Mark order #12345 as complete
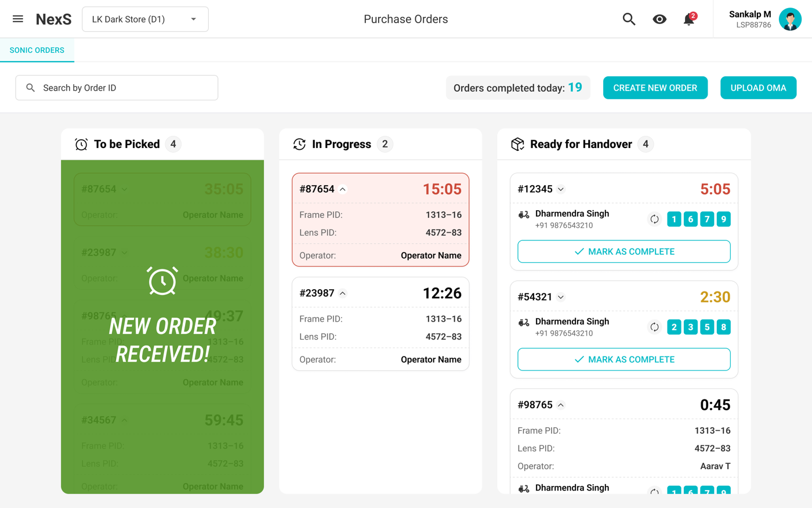The image size is (812, 508). [624, 251]
